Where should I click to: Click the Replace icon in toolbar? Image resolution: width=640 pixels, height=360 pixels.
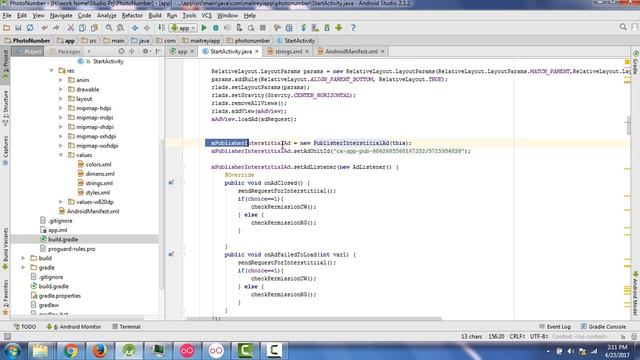pyautogui.click(x=120, y=28)
